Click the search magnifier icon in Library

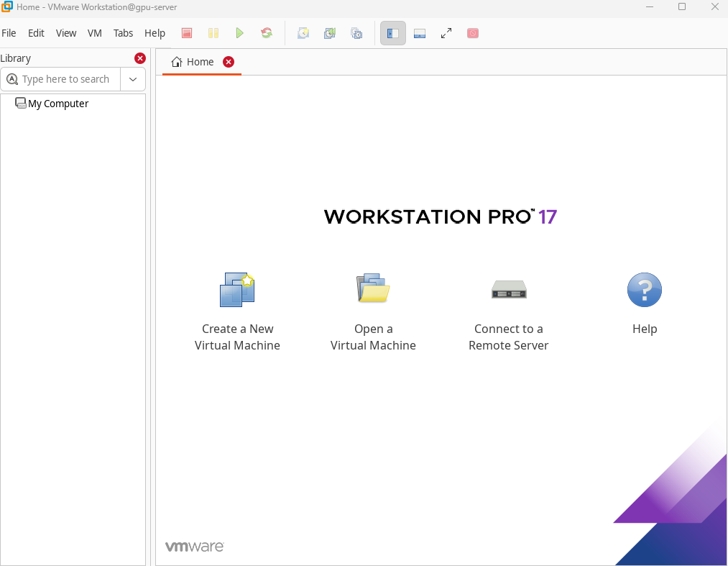(12, 79)
